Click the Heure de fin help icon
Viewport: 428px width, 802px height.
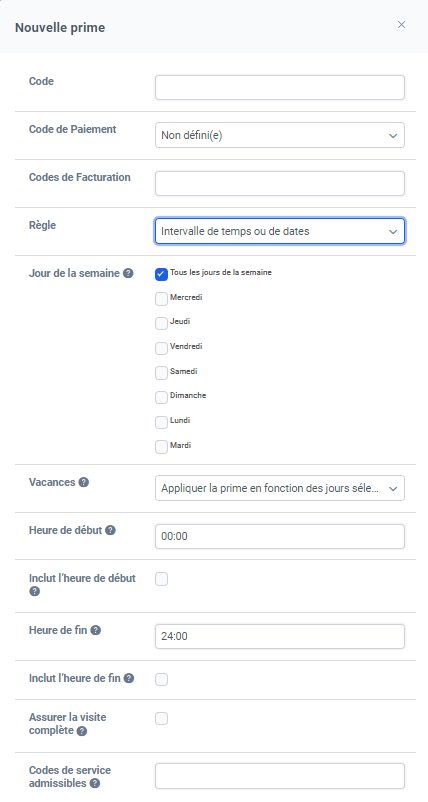tap(96, 630)
